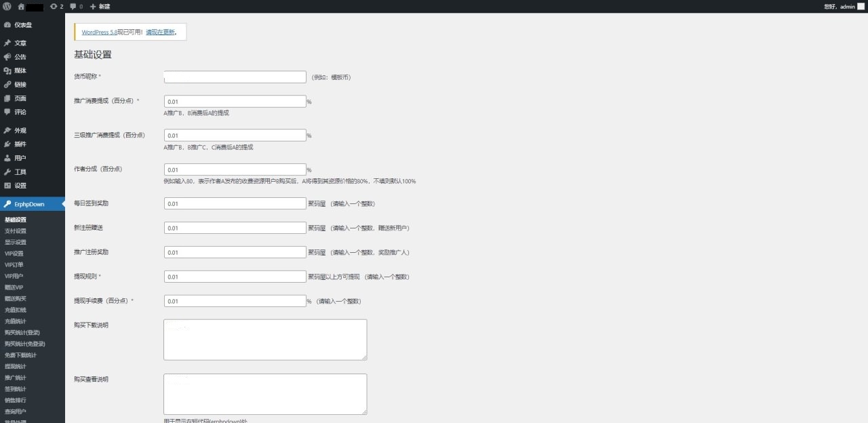Select 基础设置 submenu item
Screen dimensions: 868x423
(16, 220)
